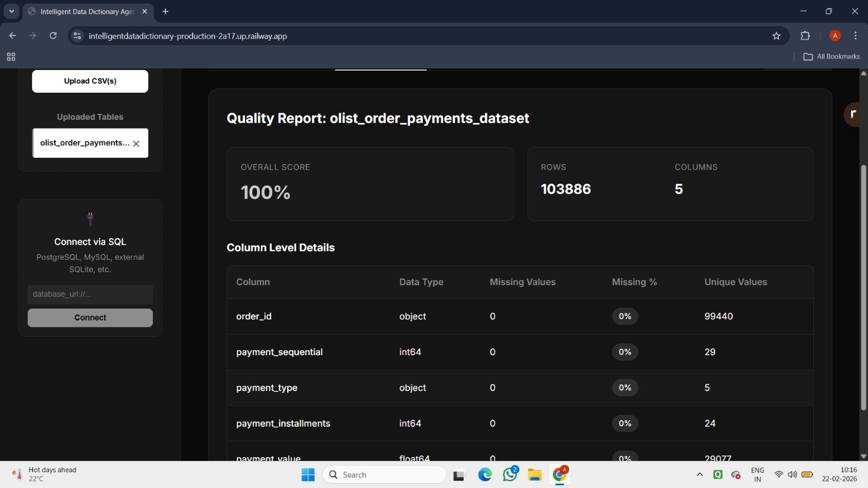This screenshot has width=868, height=488.
Task: Open the Chrome profile avatar
Action: (x=835, y=36)
